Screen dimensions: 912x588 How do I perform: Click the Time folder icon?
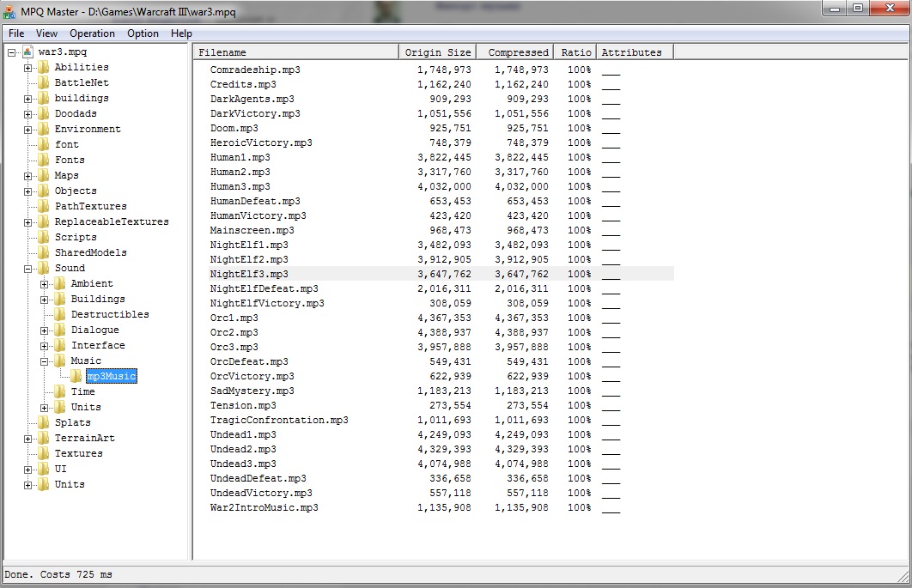(x=60, y=392)
